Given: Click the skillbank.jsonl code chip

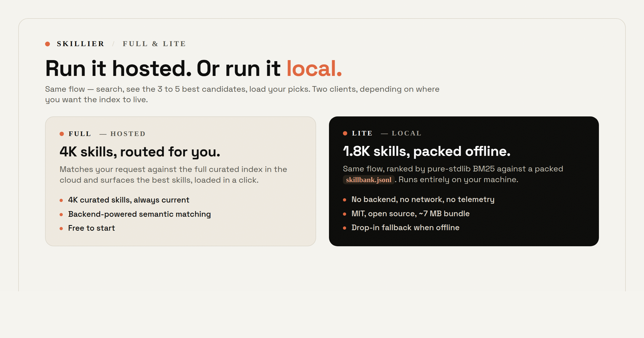Looking at the screenshot, I should click(x=368, y=180).
